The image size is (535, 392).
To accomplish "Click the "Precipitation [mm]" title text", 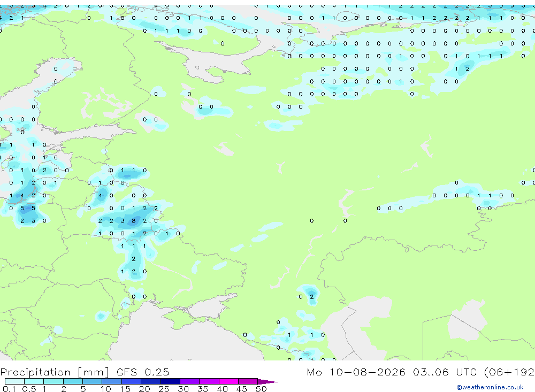I will (55, 372).
